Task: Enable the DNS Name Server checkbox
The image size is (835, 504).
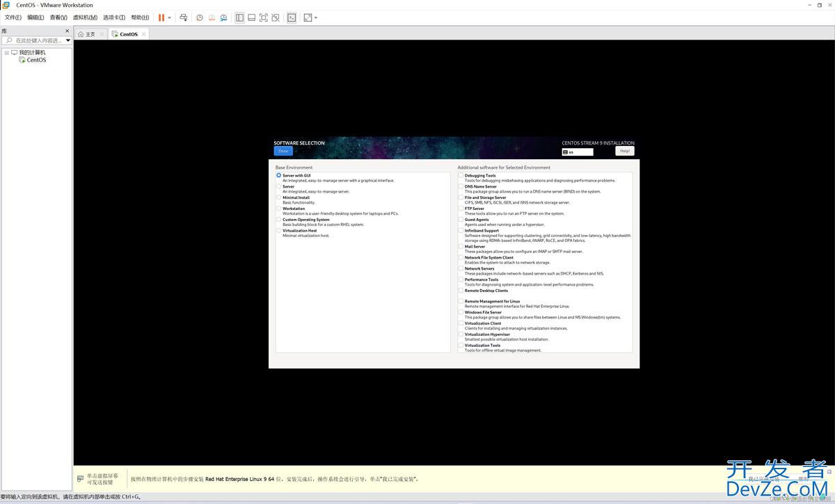Action: [461, 187]
